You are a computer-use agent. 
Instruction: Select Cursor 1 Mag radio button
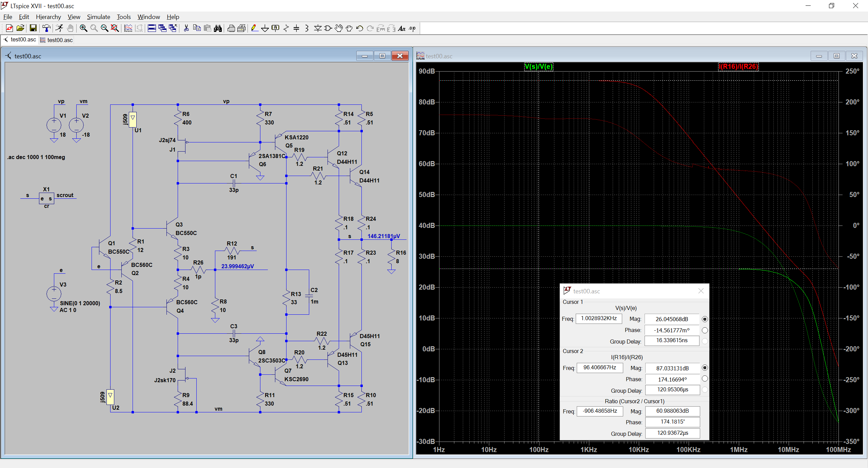coord(705,319)
